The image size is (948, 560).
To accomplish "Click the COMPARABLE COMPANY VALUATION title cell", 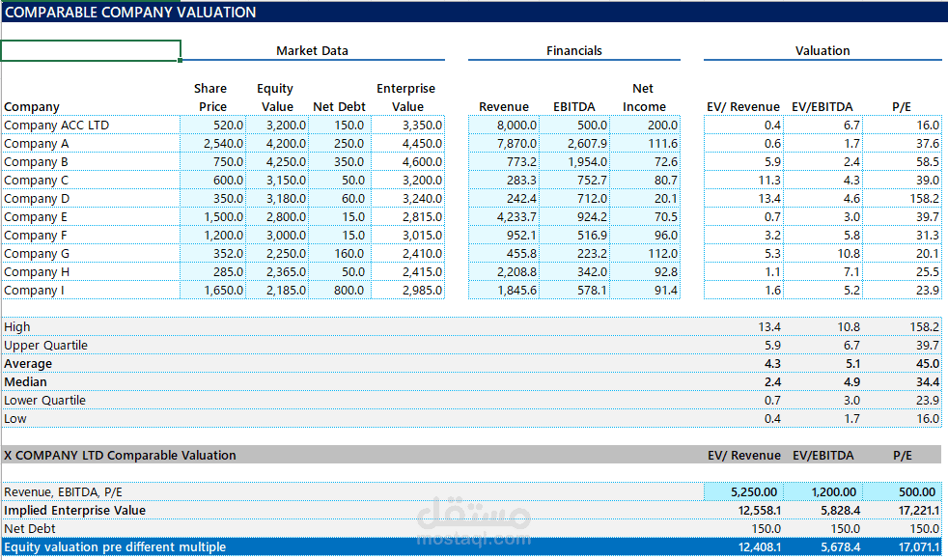I will pos(130,13).
